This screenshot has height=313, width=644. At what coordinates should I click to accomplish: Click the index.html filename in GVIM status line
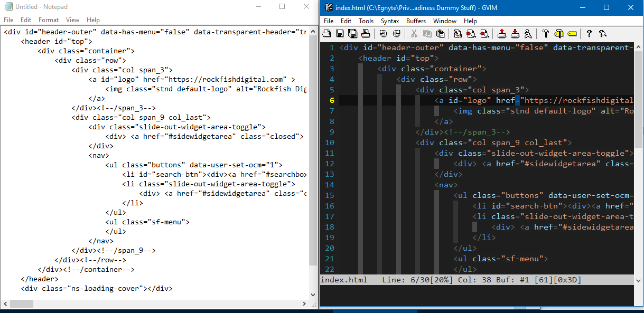(x=344, y=280)
